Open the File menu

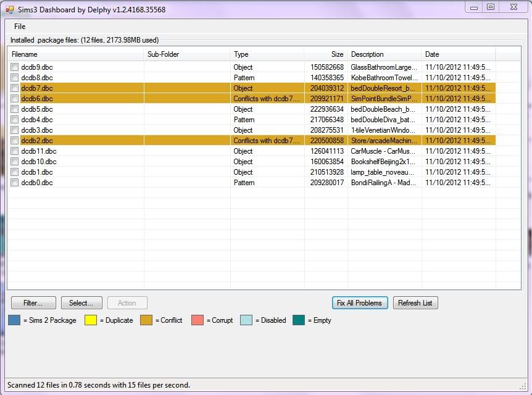(x=20, y=27)
